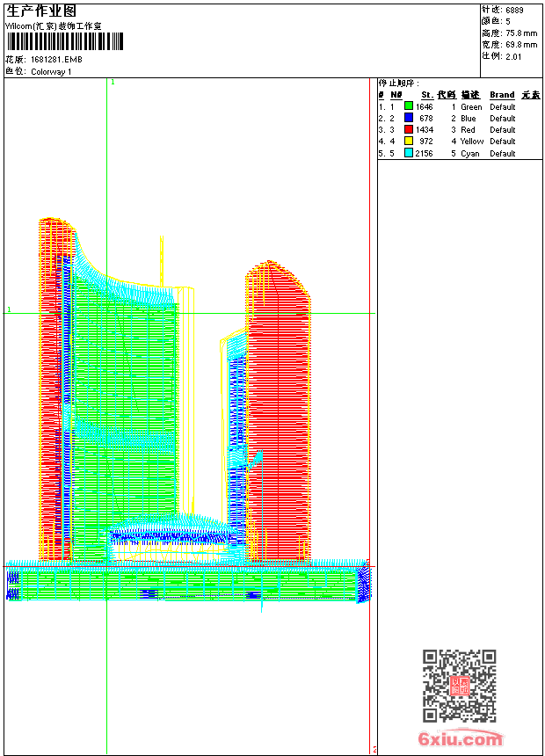Click the '代码' column header

[x=447, y=95]
